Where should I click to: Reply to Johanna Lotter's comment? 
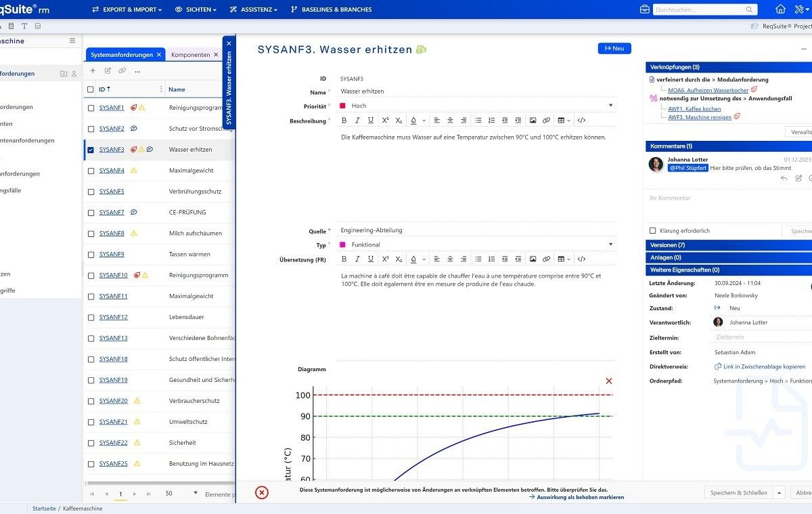tap(784, 178)
